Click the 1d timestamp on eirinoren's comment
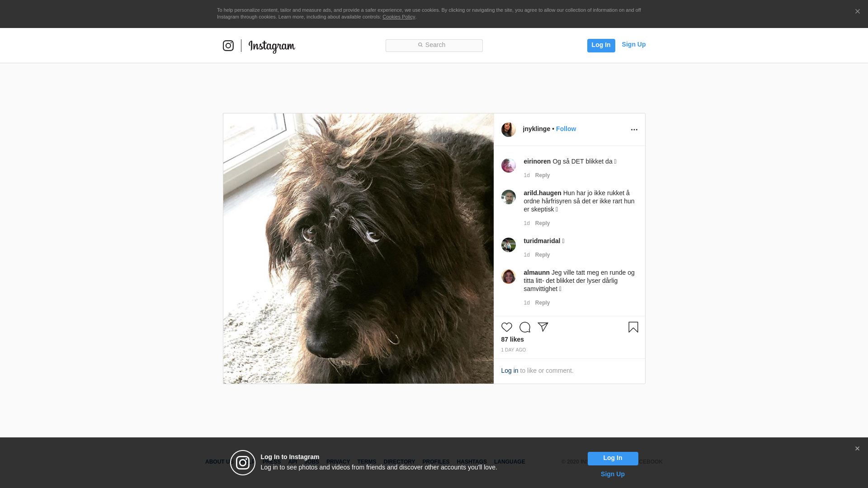This screenshot has height=488, width=868. (x=527, y=175)
